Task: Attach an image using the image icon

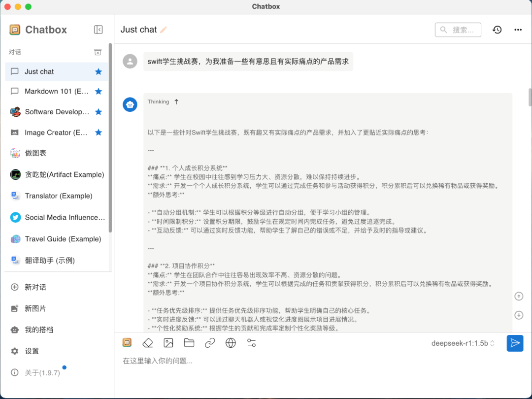Action: [168, 342]
